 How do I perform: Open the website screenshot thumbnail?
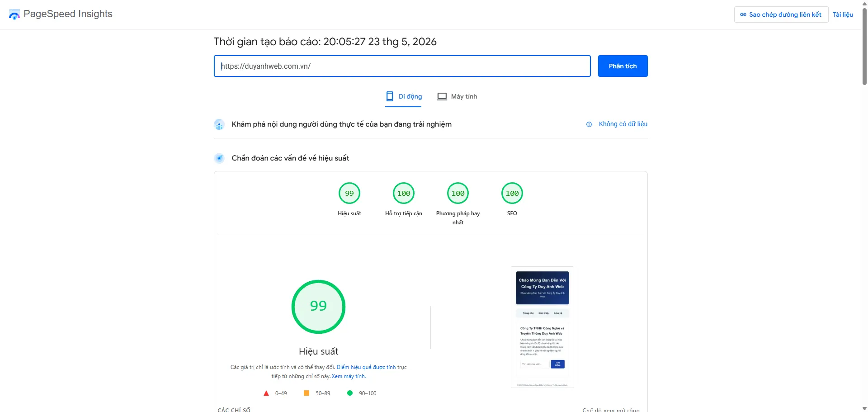click(x=542, y=327)
